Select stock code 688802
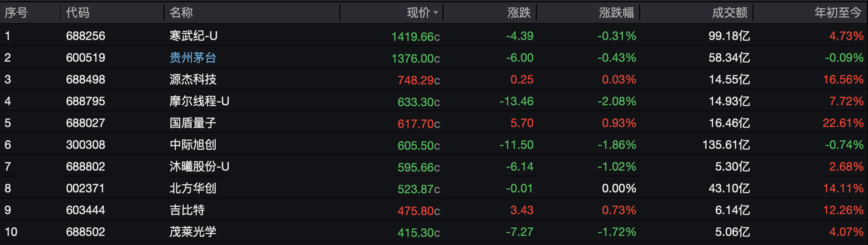868x245 pixels. [x=86, y=167]
